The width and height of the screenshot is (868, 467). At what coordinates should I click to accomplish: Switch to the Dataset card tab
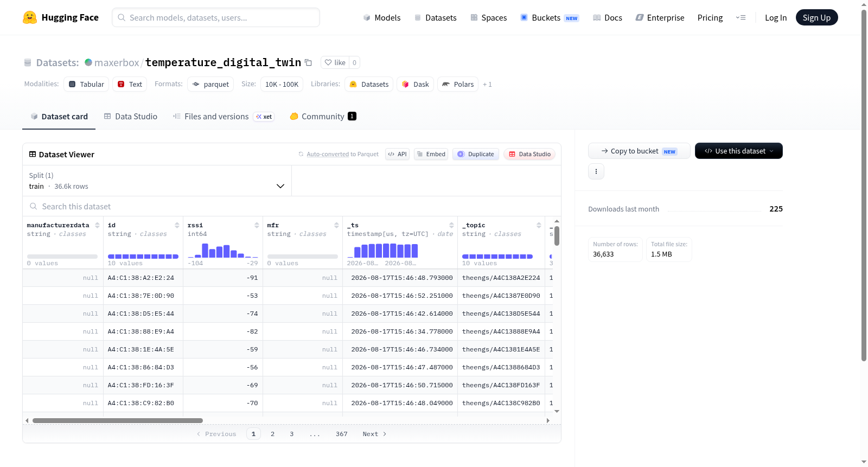pyautogui.click(x=59, y=117)
